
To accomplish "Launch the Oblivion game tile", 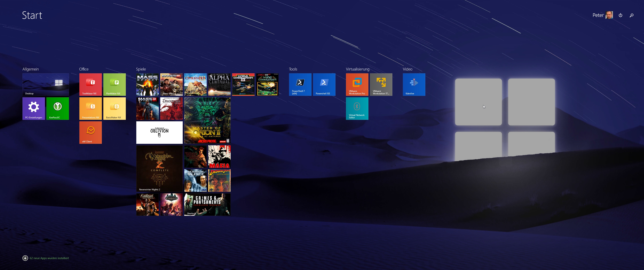I will (159, 133).
